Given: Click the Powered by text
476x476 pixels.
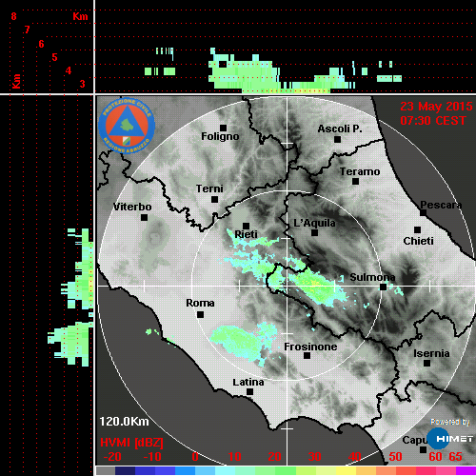Looking at the screenshot, I should point(450,422).
